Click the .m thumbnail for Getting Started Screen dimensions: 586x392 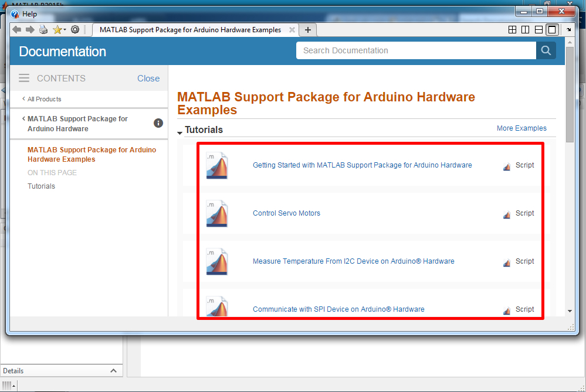[x=217, y=165]
